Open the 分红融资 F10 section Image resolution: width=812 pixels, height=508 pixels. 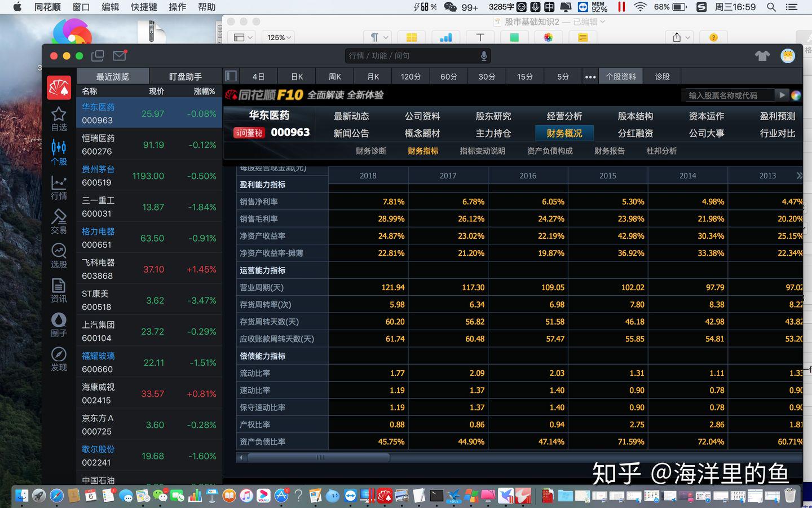click(635, 133)
